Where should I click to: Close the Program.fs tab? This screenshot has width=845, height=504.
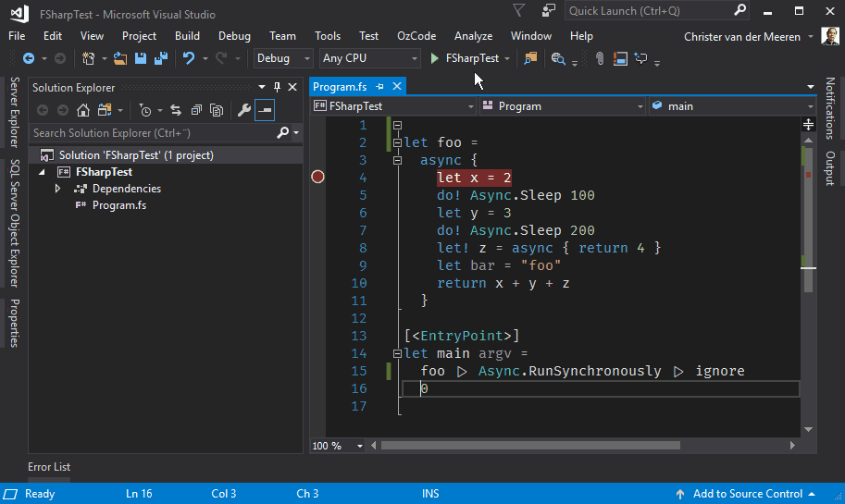click(397, 86)
